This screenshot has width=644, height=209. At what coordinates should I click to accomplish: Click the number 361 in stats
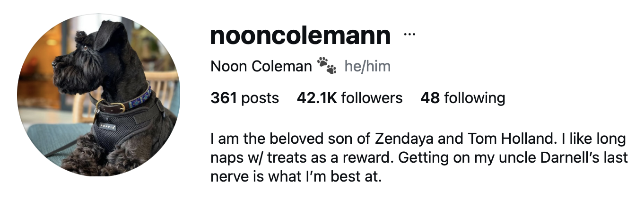[x=223, y=98]
